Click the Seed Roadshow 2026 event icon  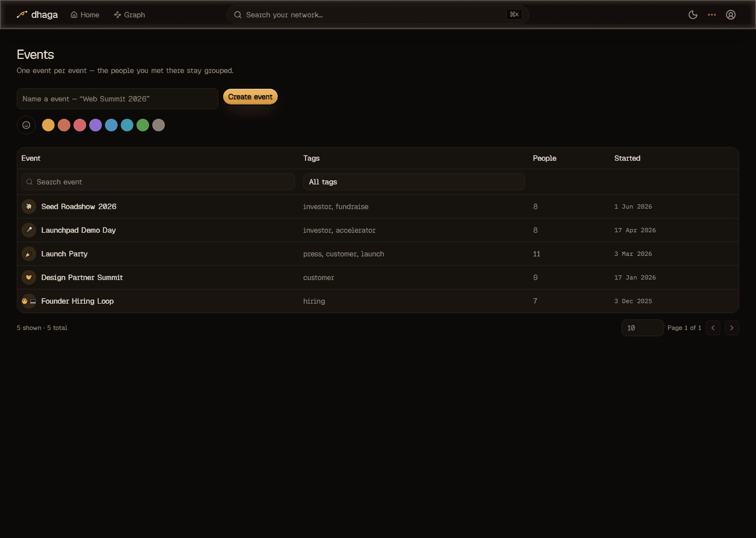point(29,206)
